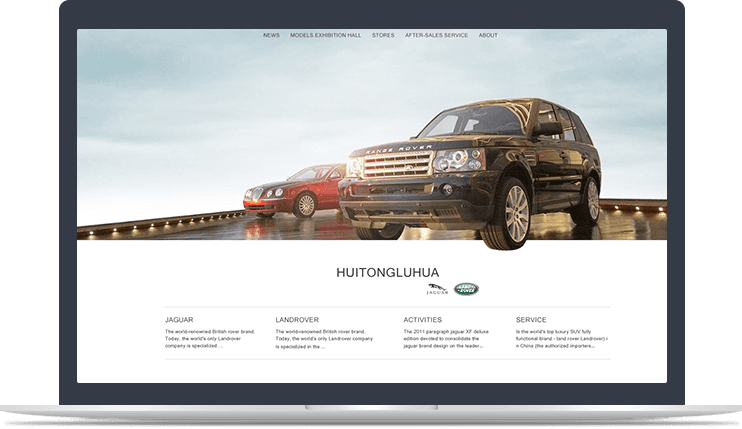The height and width of the screenshot is (429, 742).
Task: Click the green Land Rover oval logo
Action: pyautogui.click(x=466, y=289)
